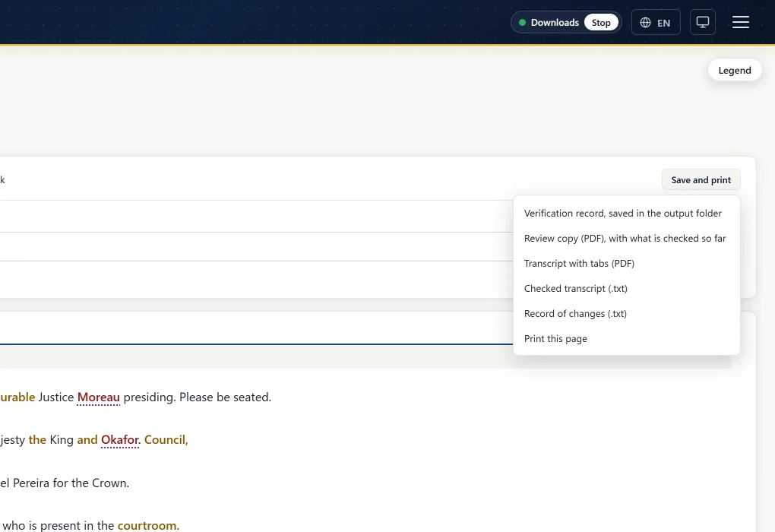Click the highlighted word courtroom.

tap(148, 525)
